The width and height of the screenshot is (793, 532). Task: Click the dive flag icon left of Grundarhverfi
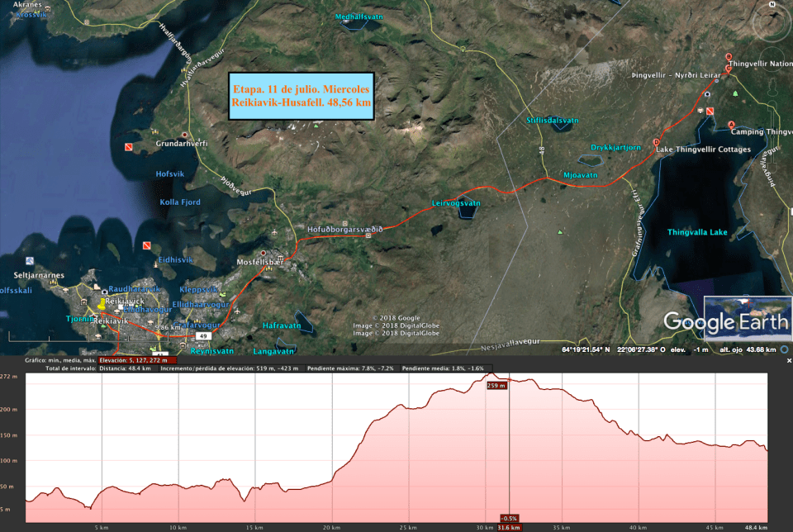point(128,147)
